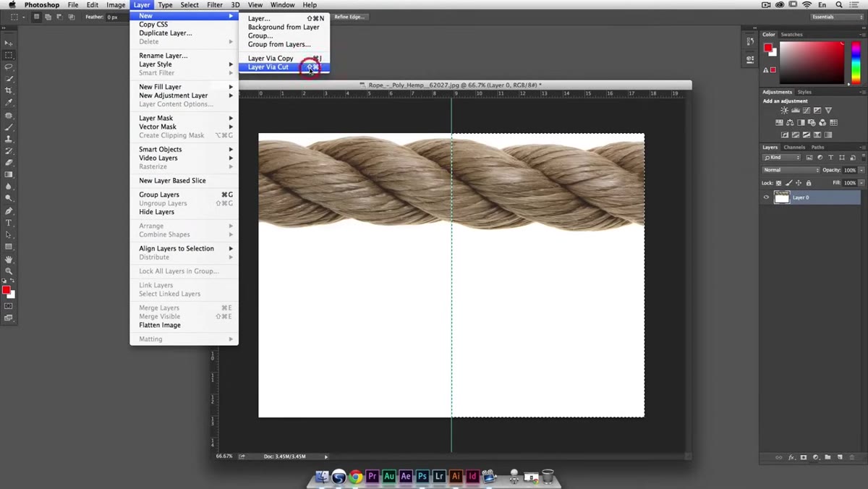Image resolution: width=868 pixels, height=489 pixels.
Task: Select the Gradient tool
Action: pos(9,174)
